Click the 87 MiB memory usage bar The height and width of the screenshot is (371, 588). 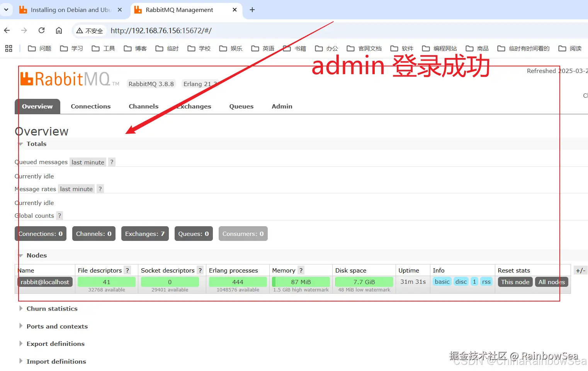point(301,282)
